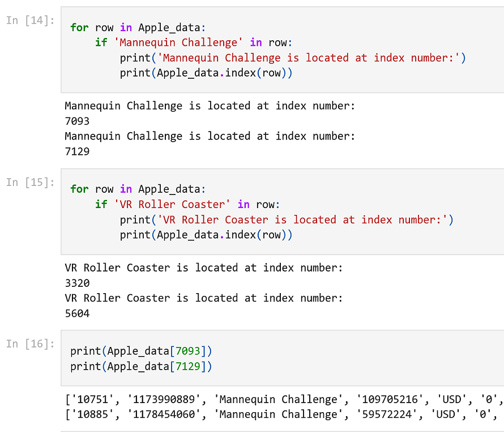Click the output number 7093 below cell 14

pyautogui.click(x=78, y=121)
